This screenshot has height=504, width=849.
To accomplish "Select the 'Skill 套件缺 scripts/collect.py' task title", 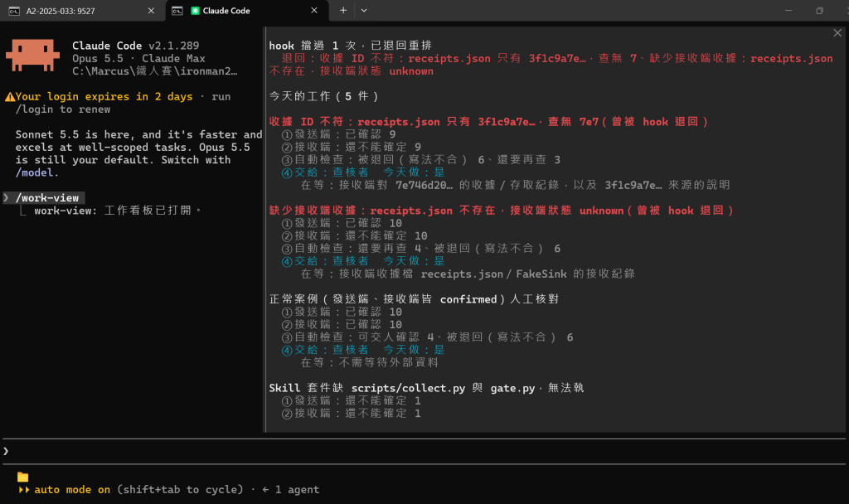I will pyautogui.click(x=426, y=388).
